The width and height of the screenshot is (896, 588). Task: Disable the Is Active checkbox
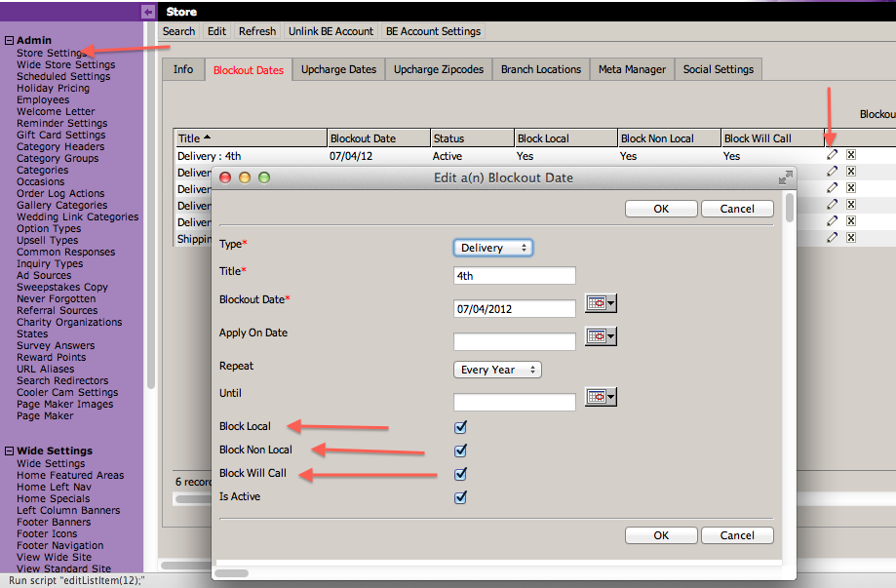[x=461, y=497]
